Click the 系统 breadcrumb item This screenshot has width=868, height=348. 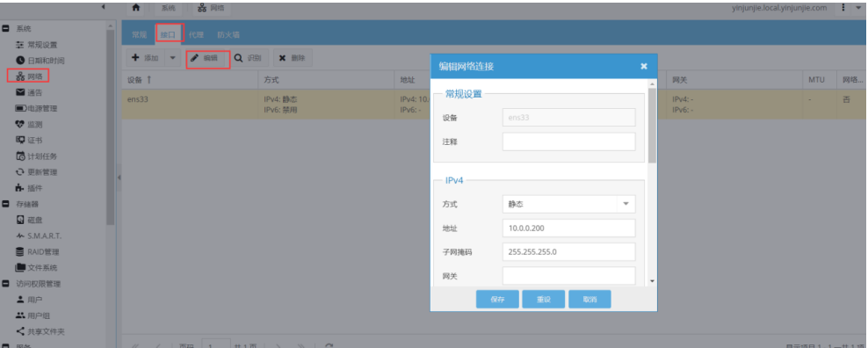point(169,8)
